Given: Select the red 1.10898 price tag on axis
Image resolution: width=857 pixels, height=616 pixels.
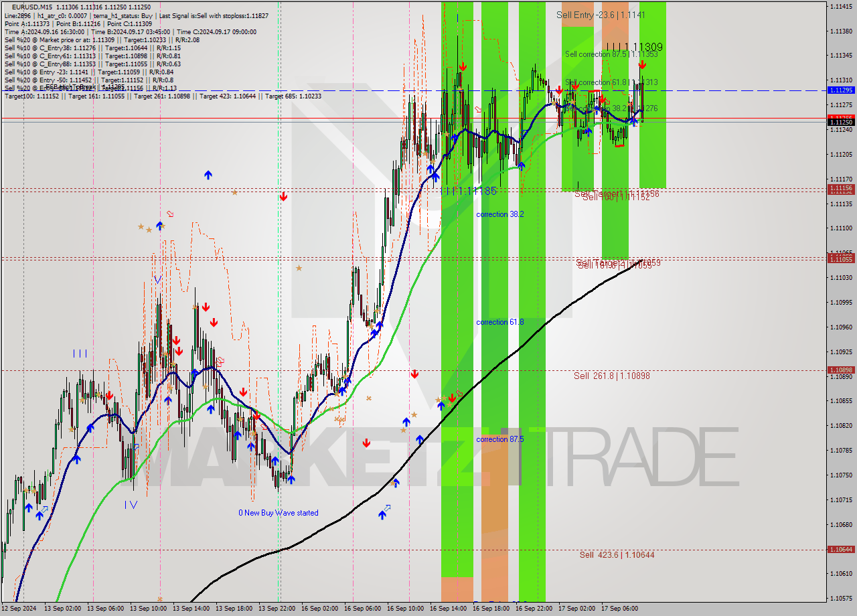Looking at the screenshot, I should (x=841, y=370).
